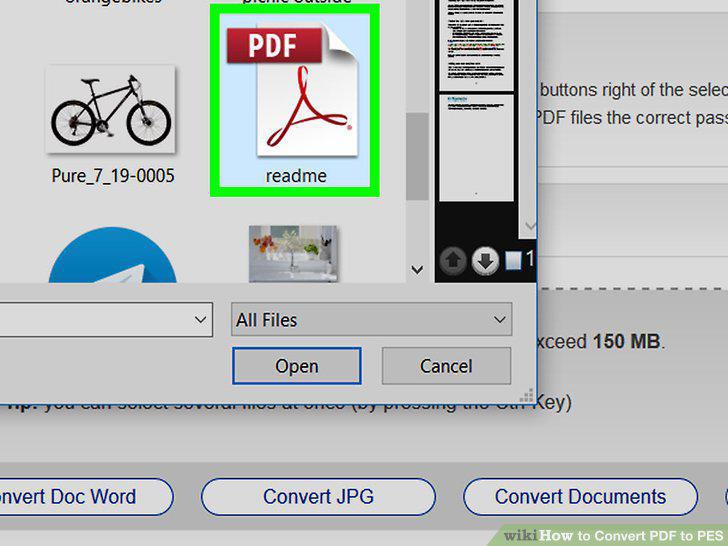Select the Pure_7_19-0005 bicycle image

(110, 109)
